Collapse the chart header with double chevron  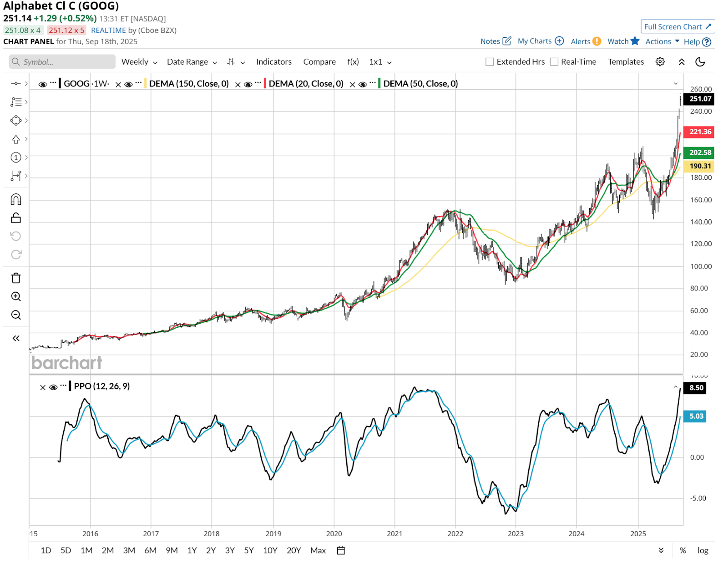point(682,62)
